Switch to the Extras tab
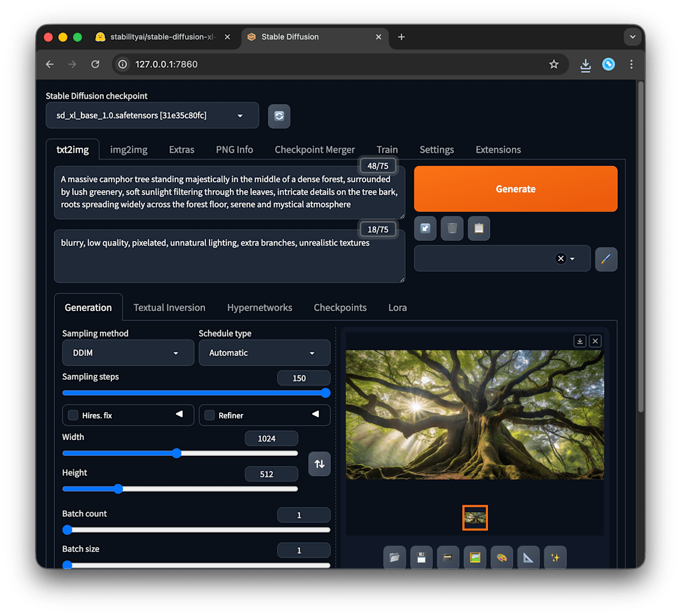The width and height of the screenshot is (681, 616). click(x=182, y=149)
